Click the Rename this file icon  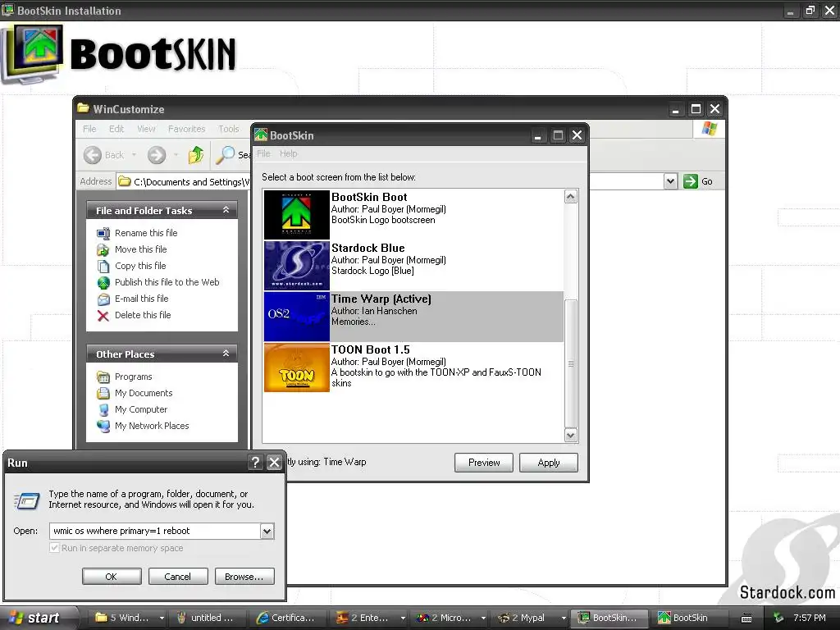coord(103,233)
